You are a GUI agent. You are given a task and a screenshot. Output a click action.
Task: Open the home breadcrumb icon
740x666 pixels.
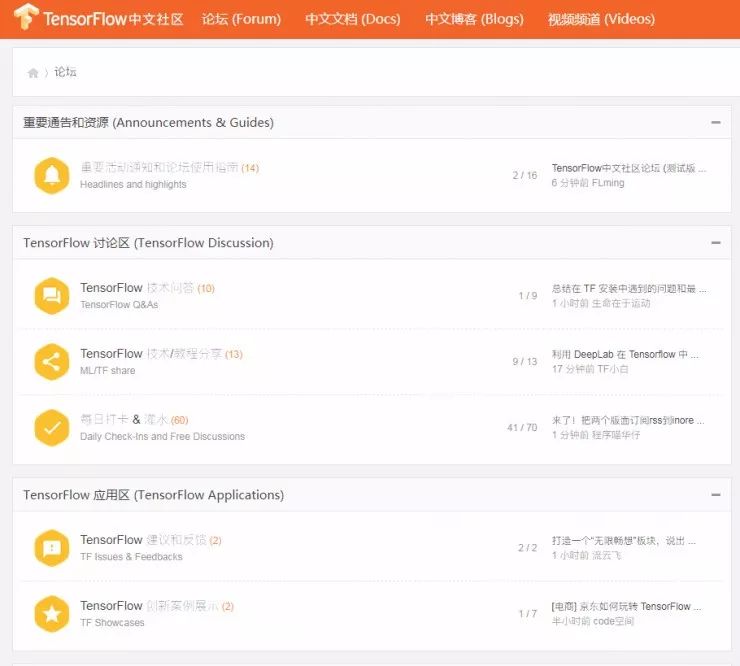(x=33, y=73)
